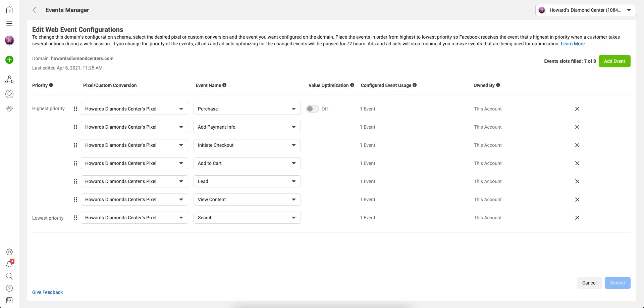Open the Add to Cart event dropdown
The height and width of the screenshot is (308, 644).
pyautogui.click(x=247, y=163)
